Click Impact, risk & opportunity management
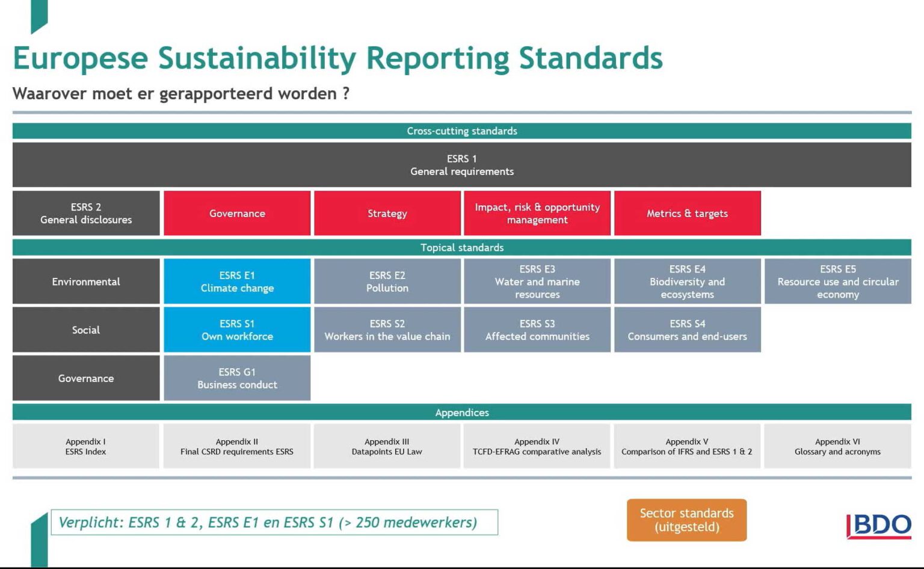This screenshot has height=569, width=924. [x=537, y=213]
